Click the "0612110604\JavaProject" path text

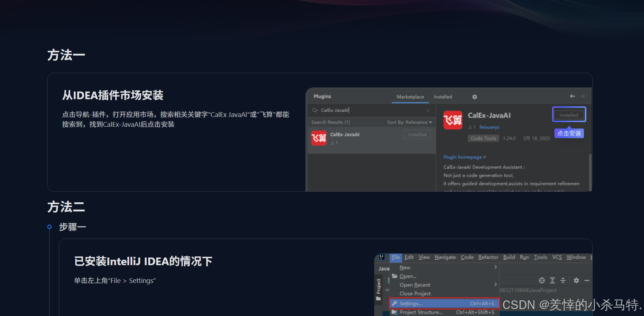tap(528, 290)
